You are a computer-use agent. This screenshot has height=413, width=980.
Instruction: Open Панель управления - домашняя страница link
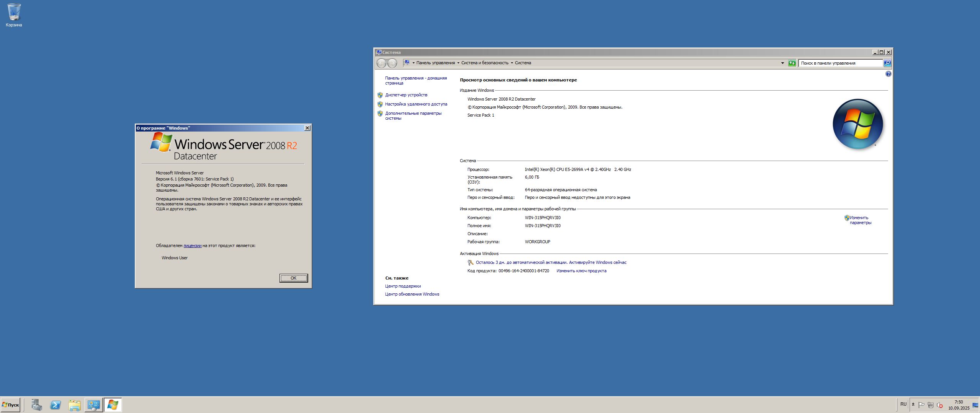pyautogui.click(x=416, y=80)
